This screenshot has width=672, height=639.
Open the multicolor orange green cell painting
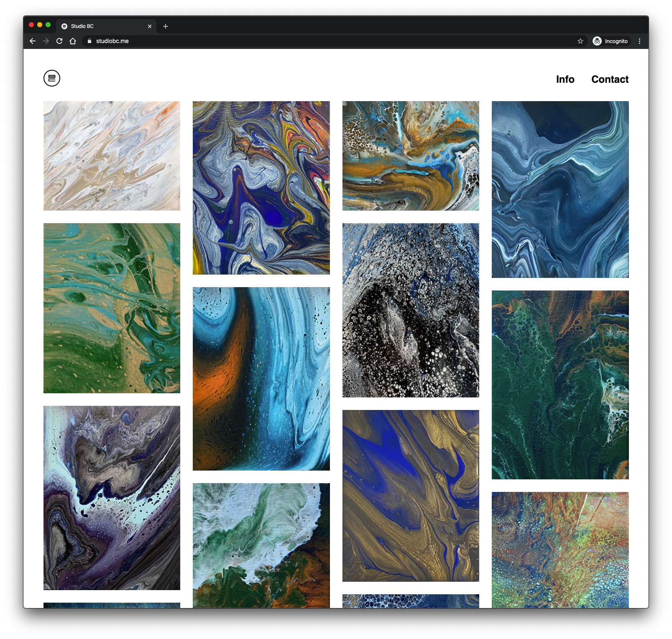[560, 550]
